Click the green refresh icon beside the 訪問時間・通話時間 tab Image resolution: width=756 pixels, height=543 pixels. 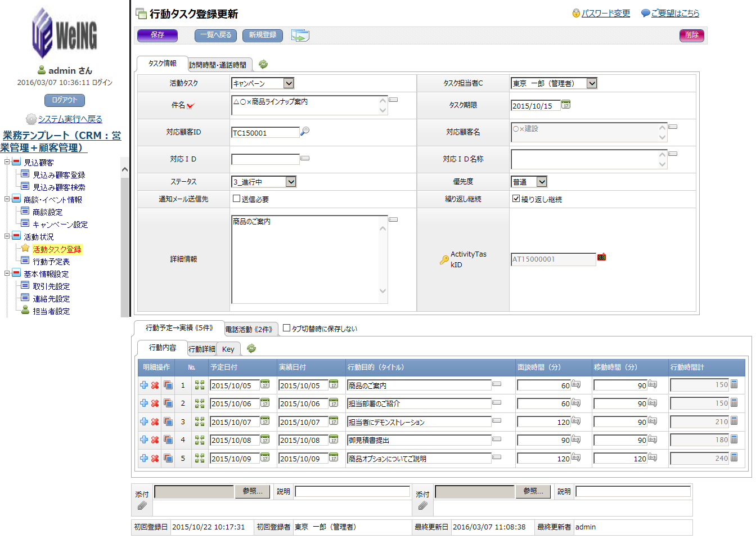263,65
